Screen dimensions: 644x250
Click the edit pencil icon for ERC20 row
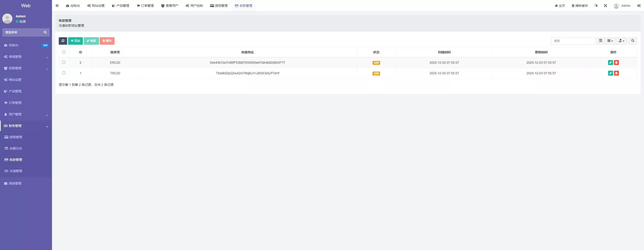point(610,63)
